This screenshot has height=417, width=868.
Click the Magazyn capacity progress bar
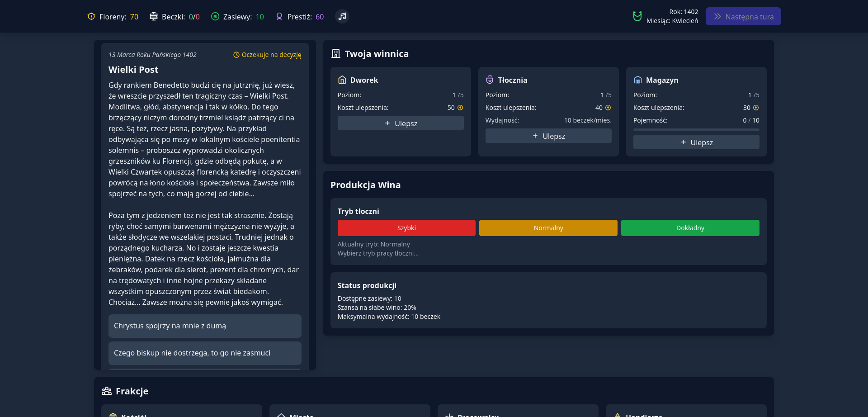[x=696, y=130]
